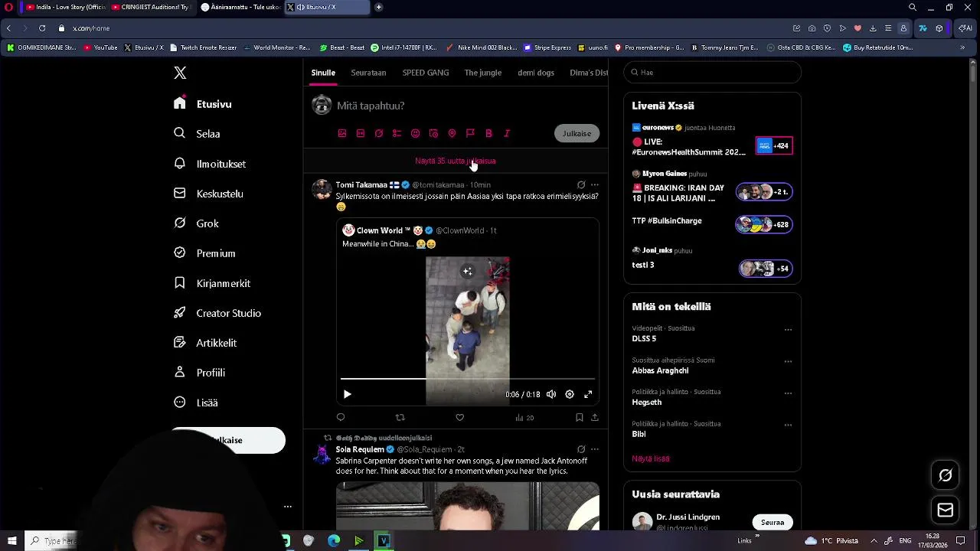Open the floating messages button
The image size is (980, 551).
click(946, 510)
